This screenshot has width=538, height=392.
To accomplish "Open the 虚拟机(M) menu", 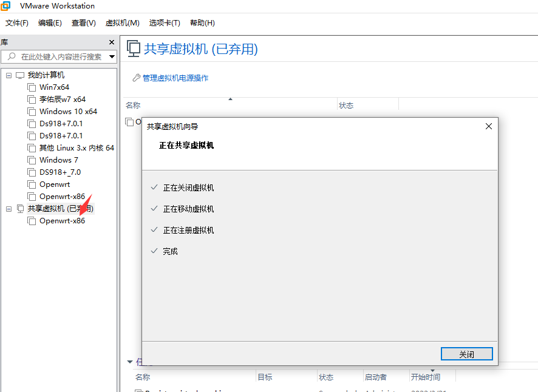I will [122, 23].
